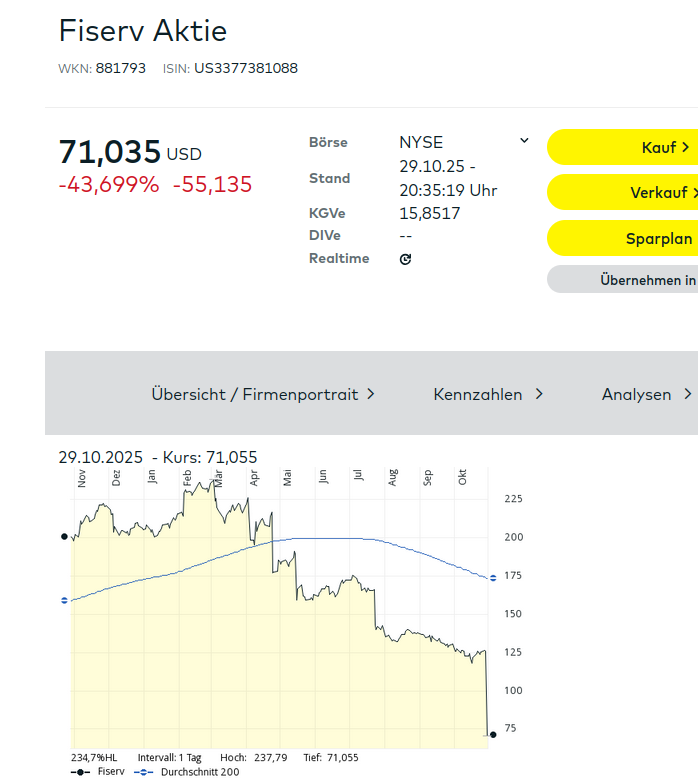The width and height of the screenshot is (698, 778).
Task: Click the Realtime refresh icon
Action: pos(405,259)
